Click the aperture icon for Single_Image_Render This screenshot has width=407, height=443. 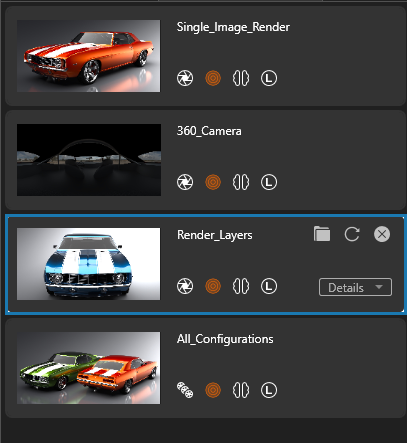185,78
